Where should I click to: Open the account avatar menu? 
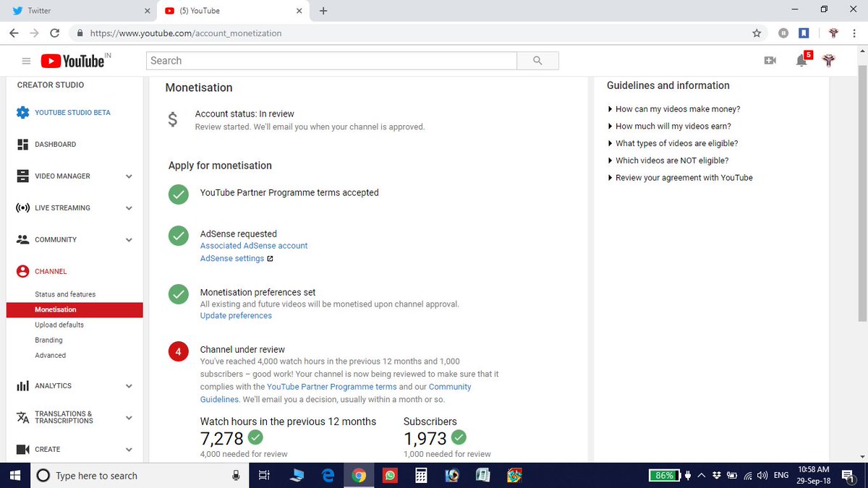click(829, 61)
